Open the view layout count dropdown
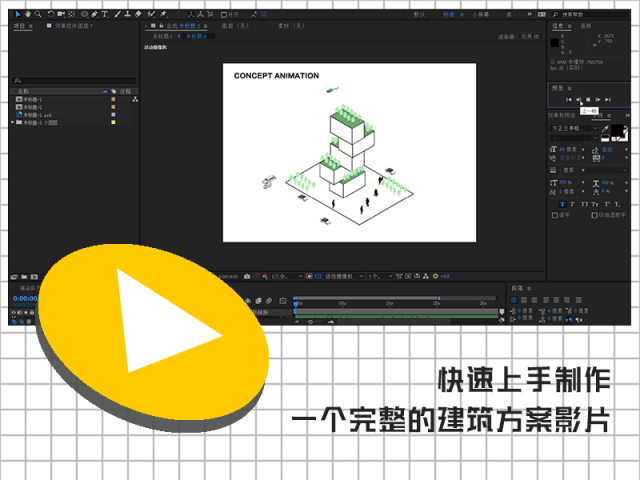The width and height of the screenshot is (640, 480). [380, 276]
